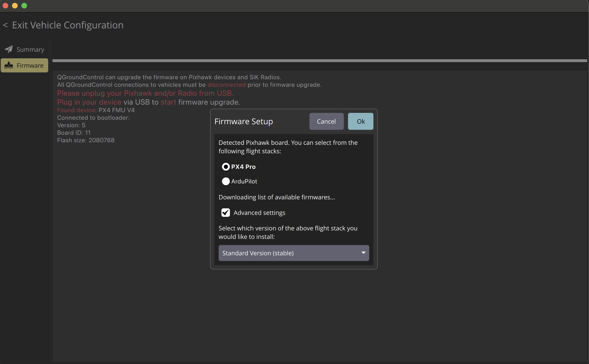Cancel the Firmware Setup dialog
The image size is (589, 364).
(326, 121)
